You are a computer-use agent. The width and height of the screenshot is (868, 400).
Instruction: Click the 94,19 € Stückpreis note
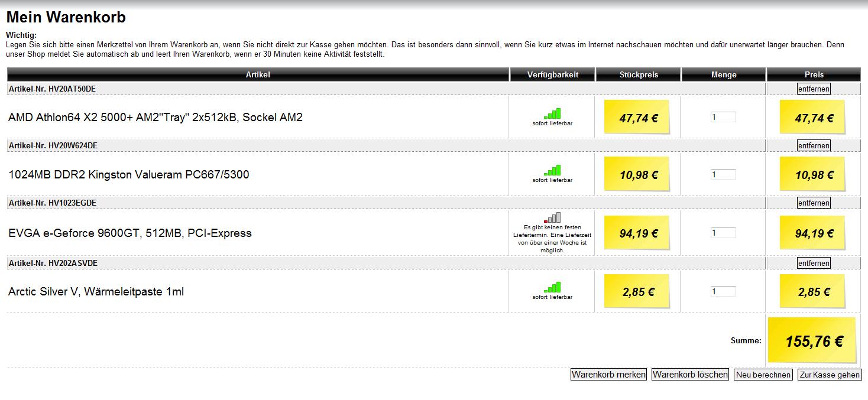point(637,234)
